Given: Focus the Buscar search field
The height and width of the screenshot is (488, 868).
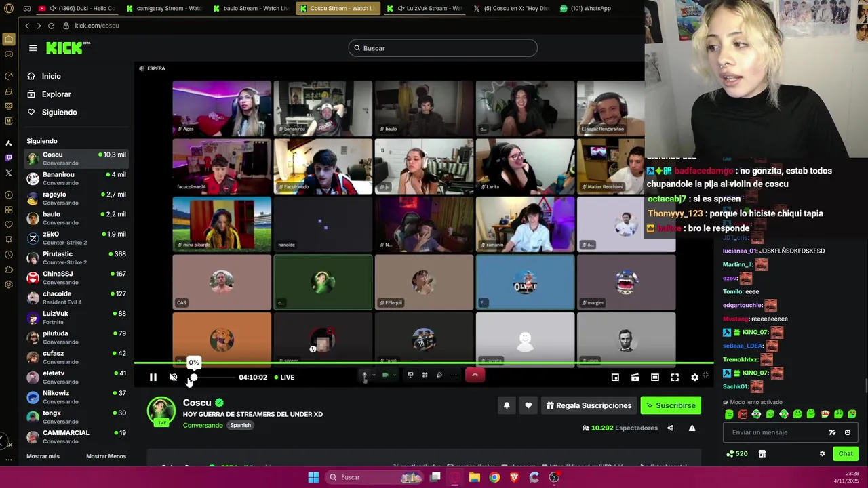Looking at the screenshot, I should (x=443, y=48).
